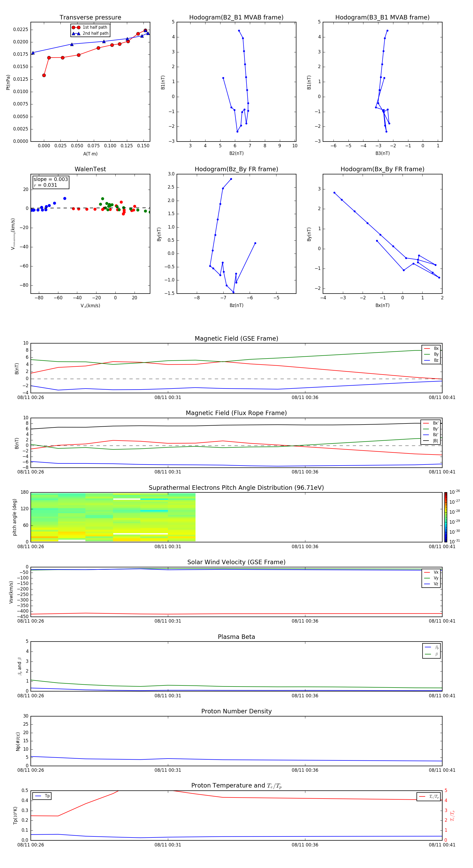Image resolution: width=473 pixels, height=868 pixels.
Task: Click the 'A(T·m)' x-axis label
Action: pyautogui.click(x=90, y=154)
